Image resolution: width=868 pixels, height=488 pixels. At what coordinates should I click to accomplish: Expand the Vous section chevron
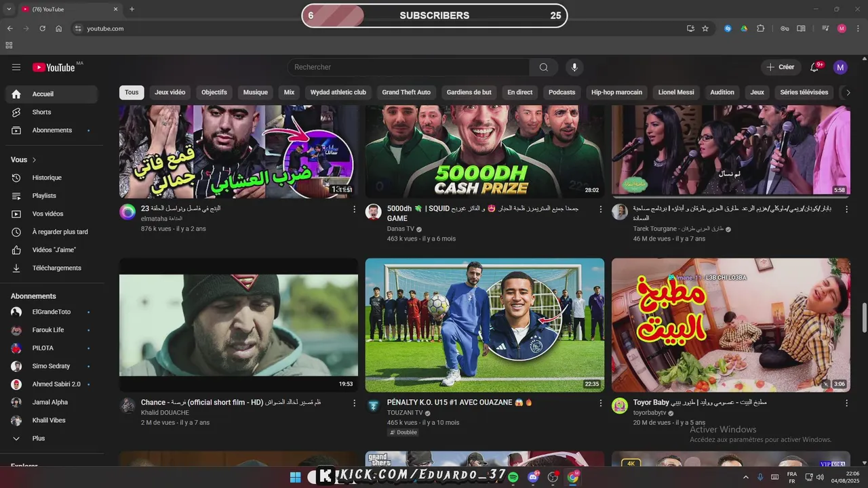[34, 160]
